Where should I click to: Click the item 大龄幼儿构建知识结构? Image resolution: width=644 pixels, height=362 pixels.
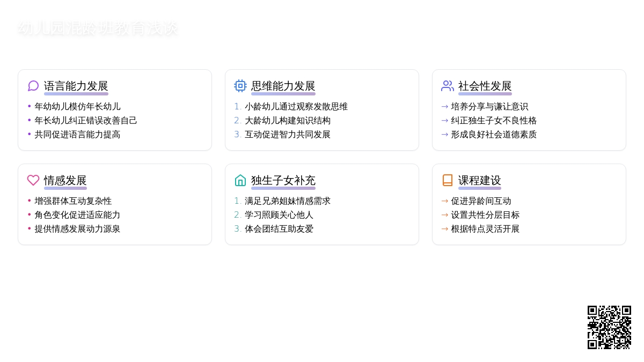pos(288,120)
